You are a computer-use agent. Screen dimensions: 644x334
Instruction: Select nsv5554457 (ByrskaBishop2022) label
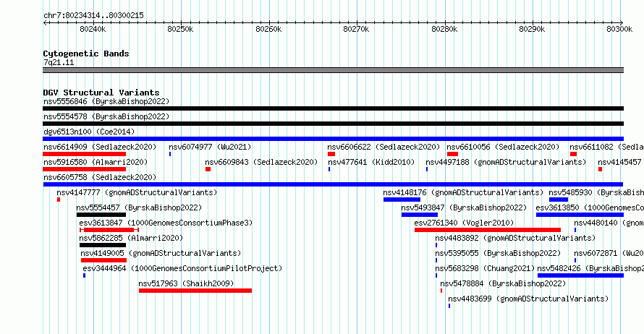[x=139, y=207]
